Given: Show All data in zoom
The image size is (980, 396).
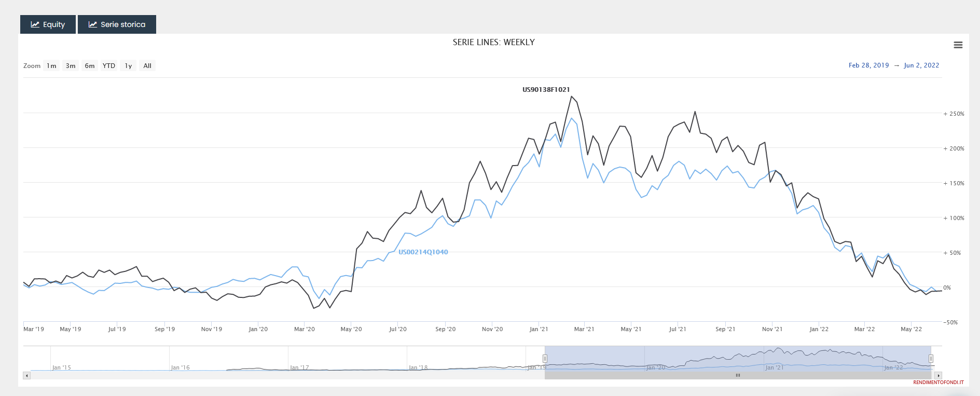Looking at the screenshot, I should click(x=147, y=66).
